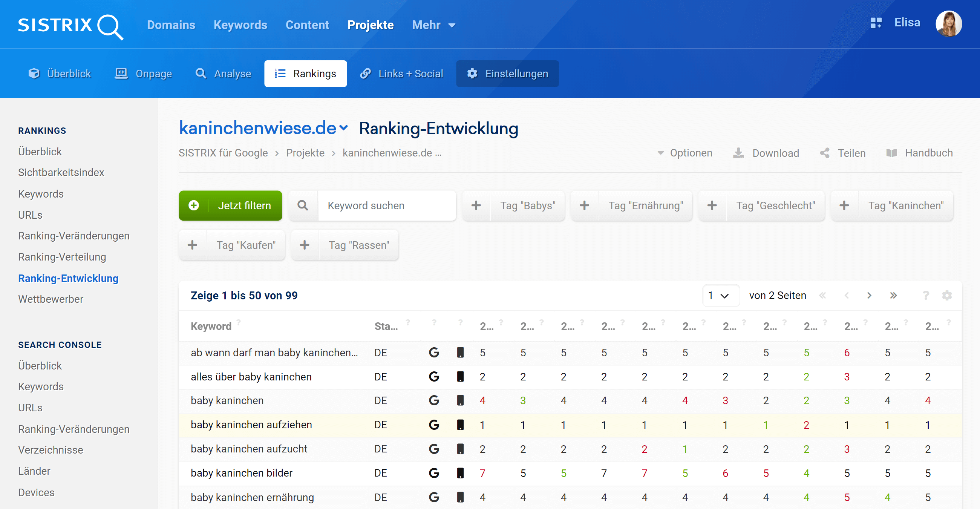Open Wettbewerber in sidebar
980x509 pixels.
tap(51, 299)
